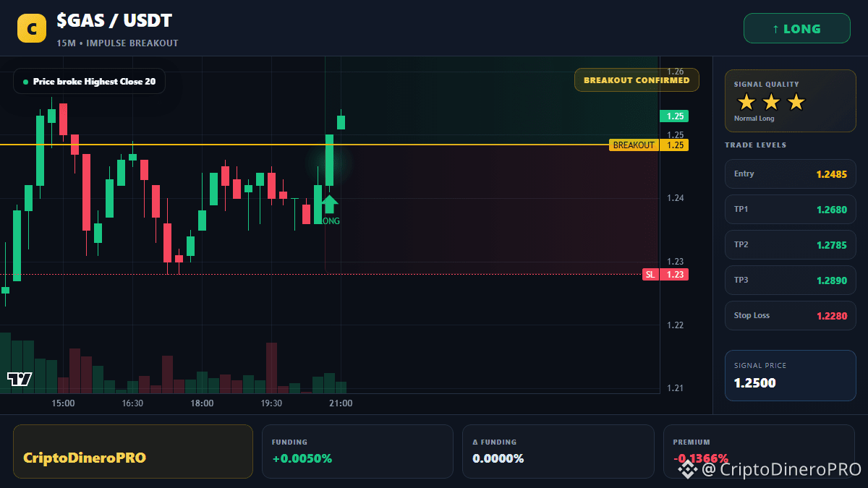Click the BREAKOUT price line label
The image size is (868, 488).
634,145
